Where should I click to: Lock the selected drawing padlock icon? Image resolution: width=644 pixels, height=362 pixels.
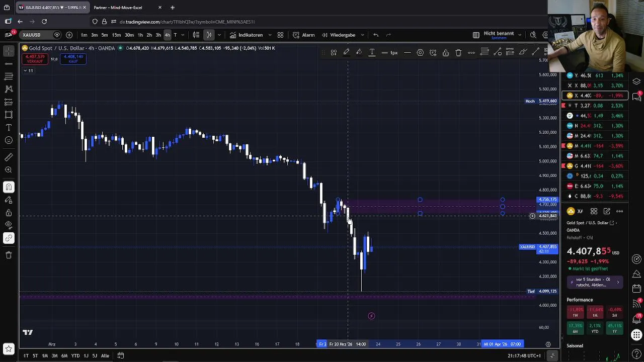pyautogui.click(x=445, y=52)
